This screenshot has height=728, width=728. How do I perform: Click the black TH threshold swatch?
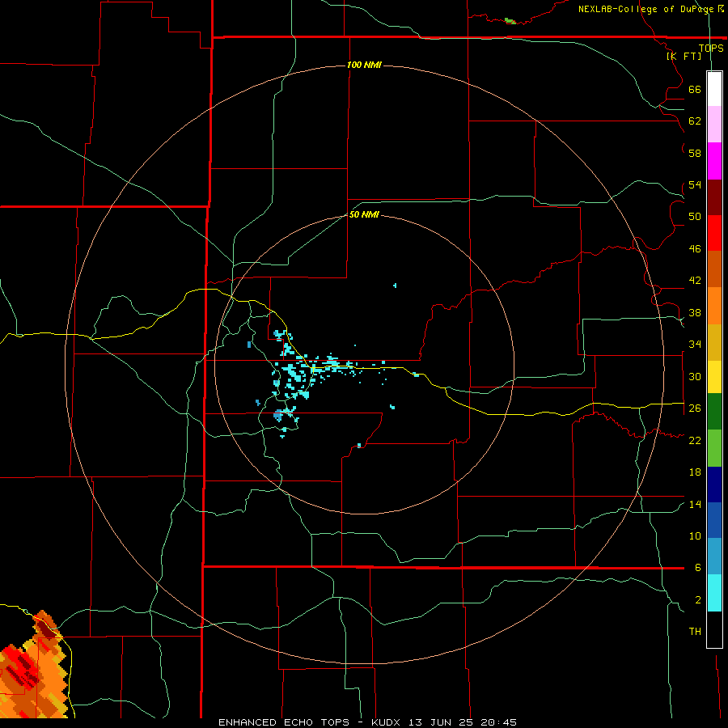(714, 629)
